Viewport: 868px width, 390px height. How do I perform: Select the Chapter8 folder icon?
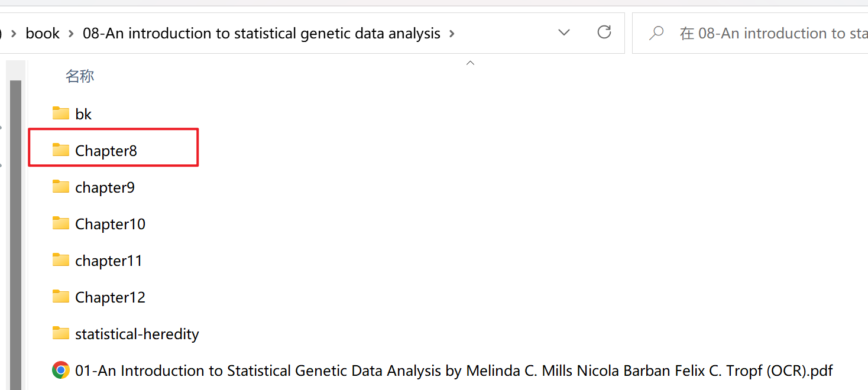point(60,149)
